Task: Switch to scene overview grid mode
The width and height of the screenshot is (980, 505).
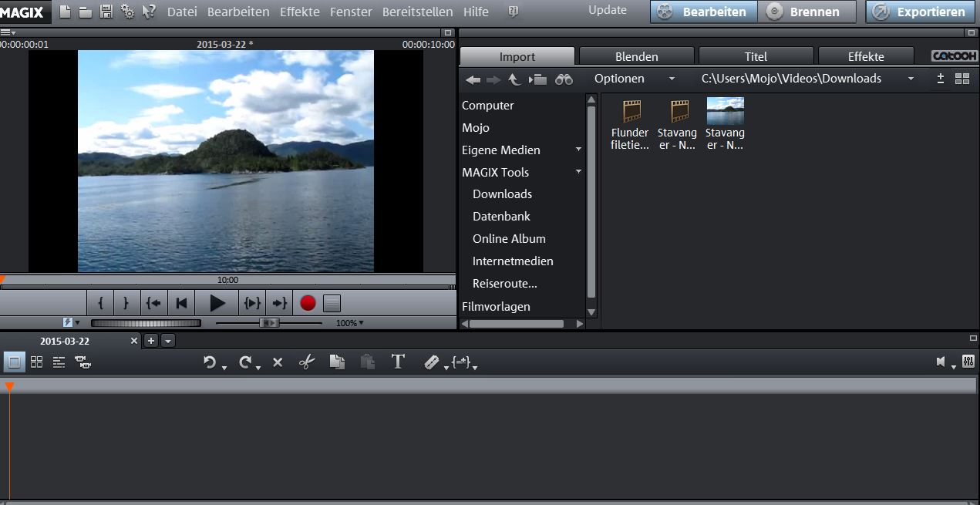Action: (36, 362)
